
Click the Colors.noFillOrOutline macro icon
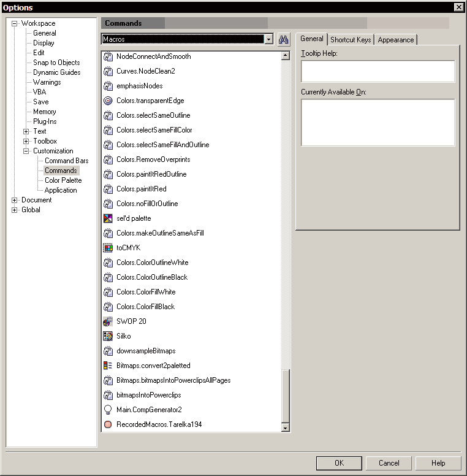pos(108,204)
